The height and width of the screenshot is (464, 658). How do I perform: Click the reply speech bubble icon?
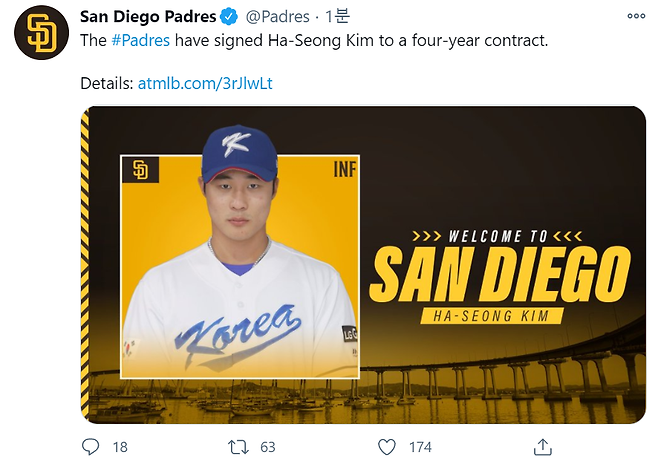click(x=90, y=446)
